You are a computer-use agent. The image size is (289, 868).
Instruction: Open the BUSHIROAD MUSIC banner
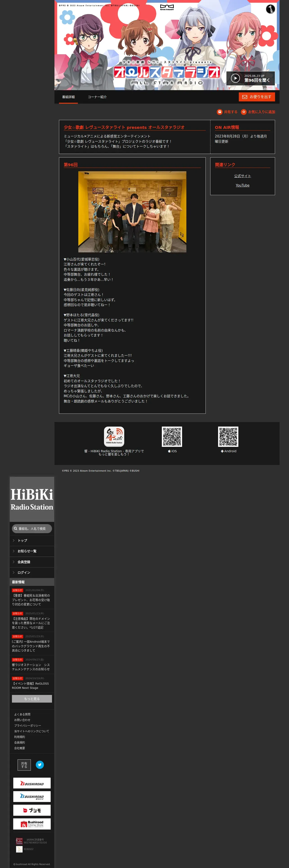pyautogui.click(x=32, y=797)
